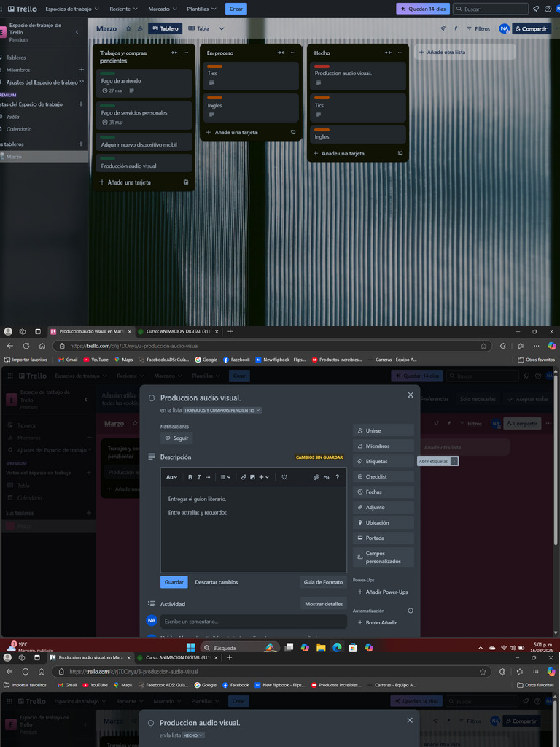
Task: Click the Guardar button to save the description
Action: [174, 582]
